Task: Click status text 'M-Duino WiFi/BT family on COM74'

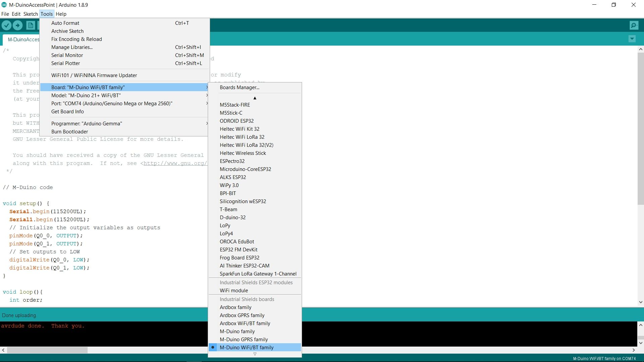Action: pyautogui.click(x=604, y=359)
